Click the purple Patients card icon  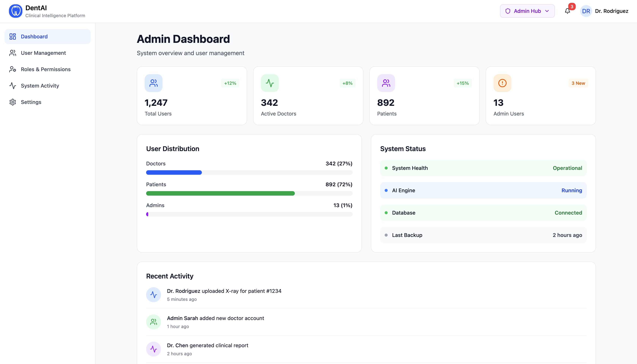[x=386, y=83]
